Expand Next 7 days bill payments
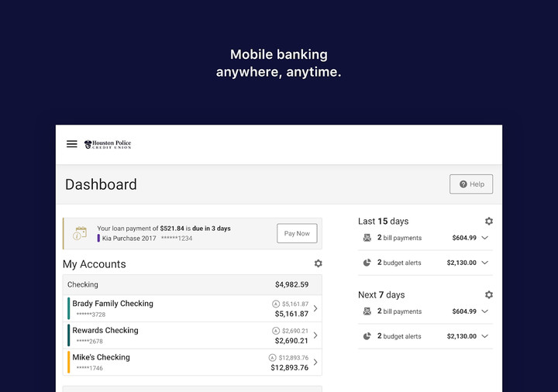The image size is (558, 392). (484, 311)
